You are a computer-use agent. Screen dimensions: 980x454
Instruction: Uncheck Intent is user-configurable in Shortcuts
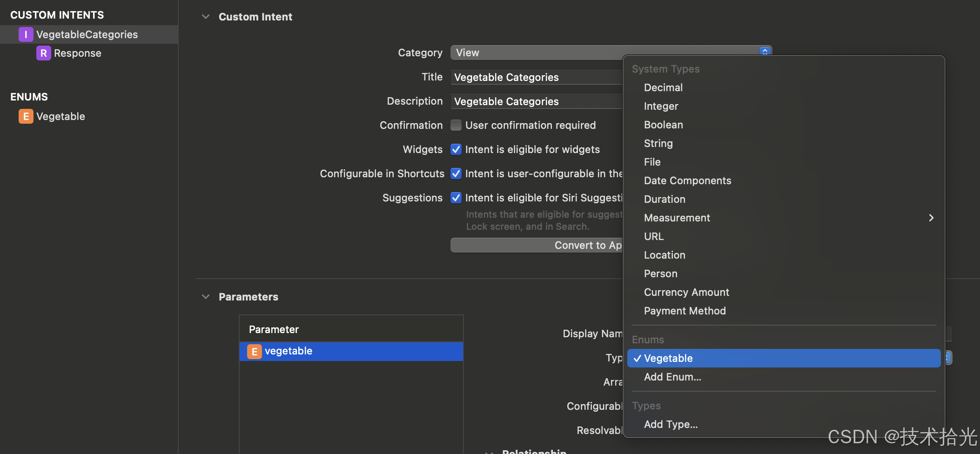(456, 174)
